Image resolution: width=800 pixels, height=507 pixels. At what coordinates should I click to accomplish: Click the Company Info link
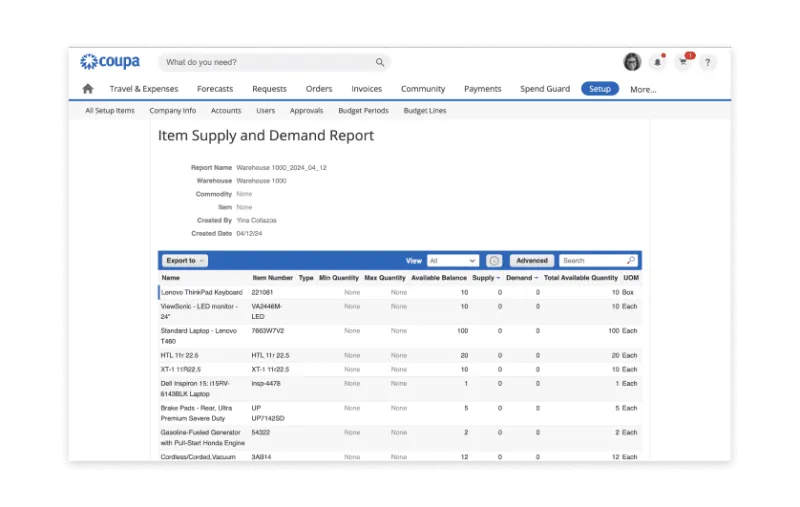pos(172,111)
